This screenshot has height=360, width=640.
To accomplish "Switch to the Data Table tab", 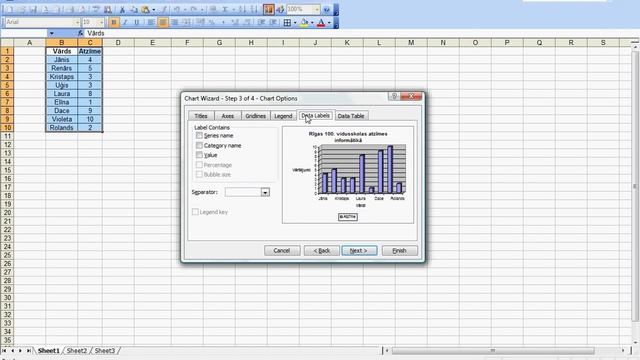I will click(351, 116).
